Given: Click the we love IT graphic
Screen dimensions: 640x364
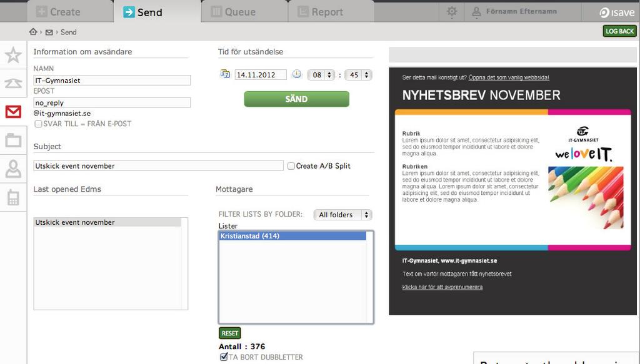Looking at the screenshot, I should 584,154.
